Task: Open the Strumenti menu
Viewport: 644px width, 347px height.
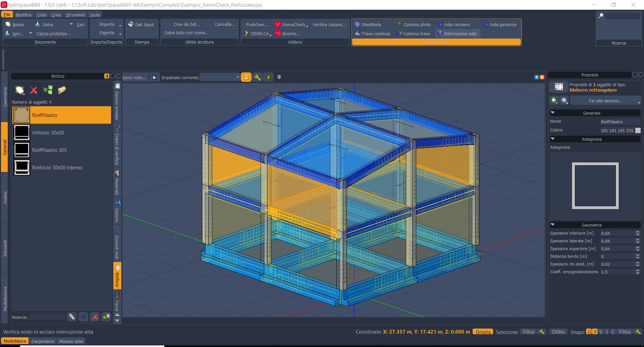Action: (75, 15)
